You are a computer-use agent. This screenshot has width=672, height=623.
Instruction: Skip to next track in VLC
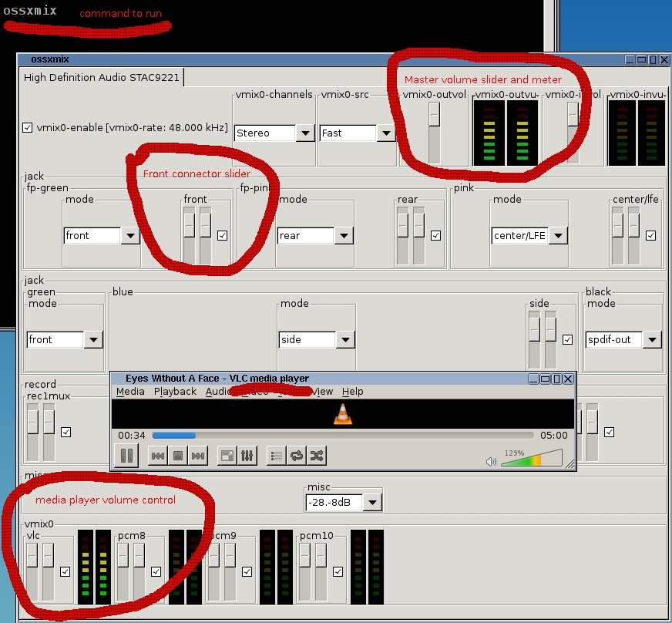coord(198,456)
